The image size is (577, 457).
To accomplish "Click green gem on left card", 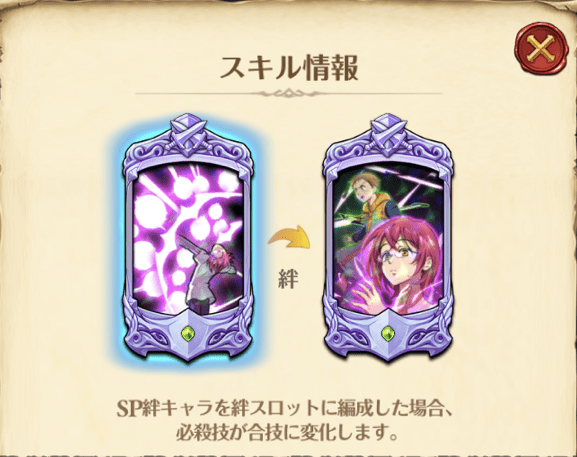I will click(188, 334).
